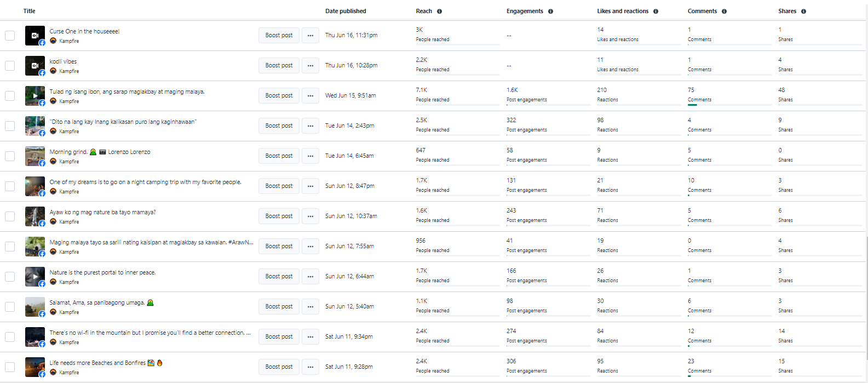Click the Title column header
868x383 pixels.
pos(30,11)
